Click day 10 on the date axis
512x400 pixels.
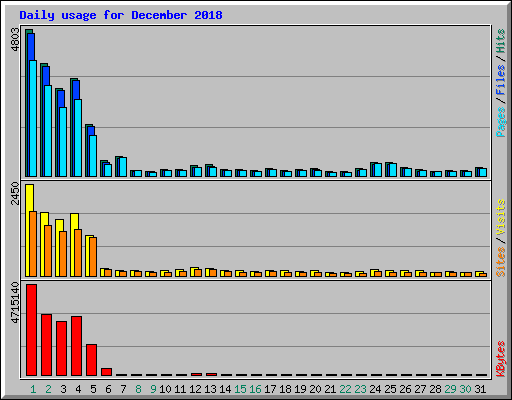(165, 389)
